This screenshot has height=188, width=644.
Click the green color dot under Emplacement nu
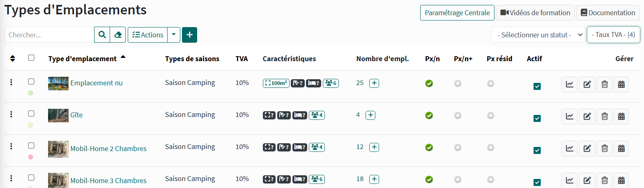[30, 93]
